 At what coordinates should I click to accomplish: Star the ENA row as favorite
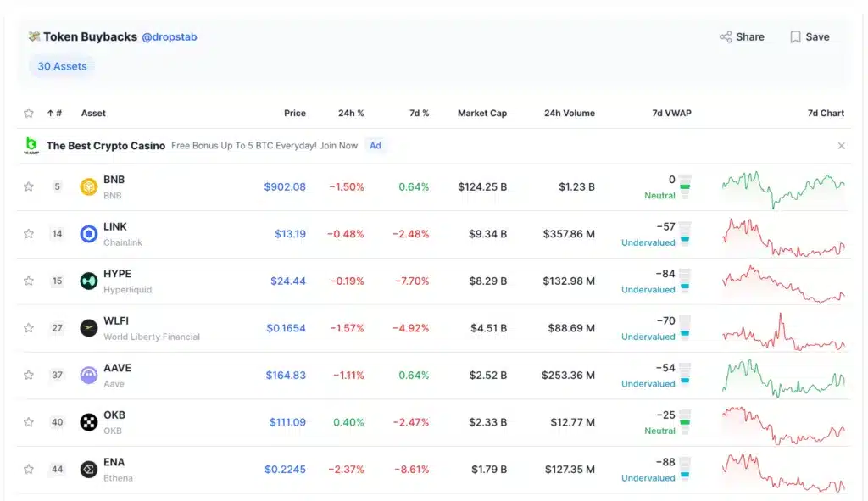point(28,469)
